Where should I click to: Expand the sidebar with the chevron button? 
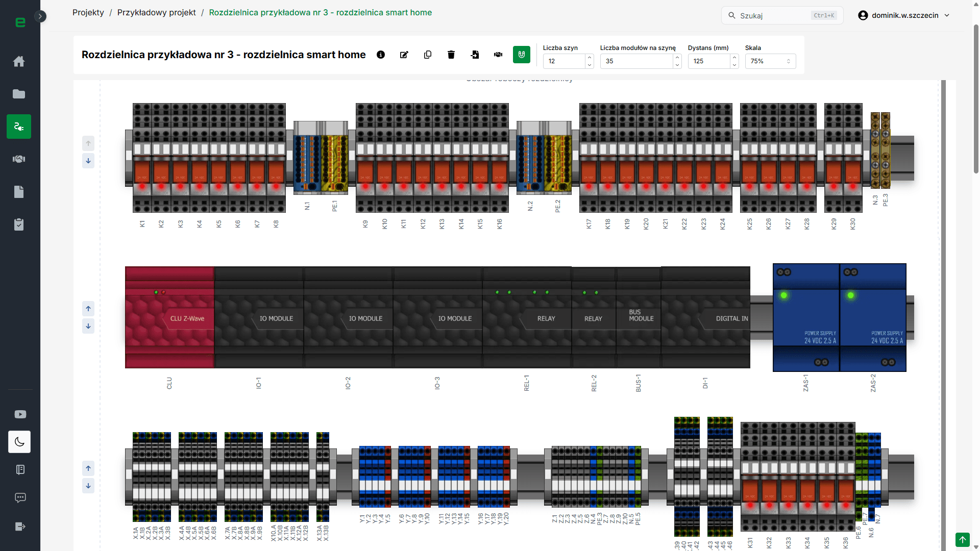(x=40, y=16)
